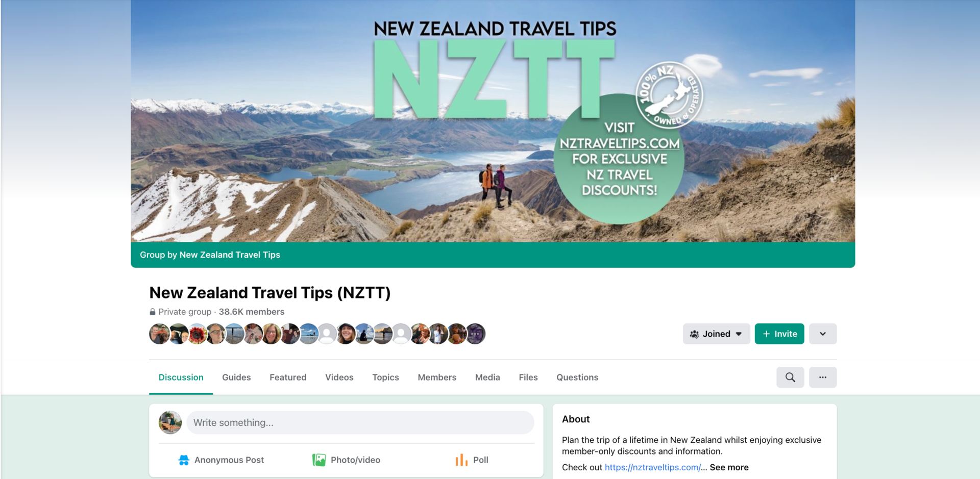Open the Questions tab
The height and width of the screenshot is (479, 980).
coord(577,377)
